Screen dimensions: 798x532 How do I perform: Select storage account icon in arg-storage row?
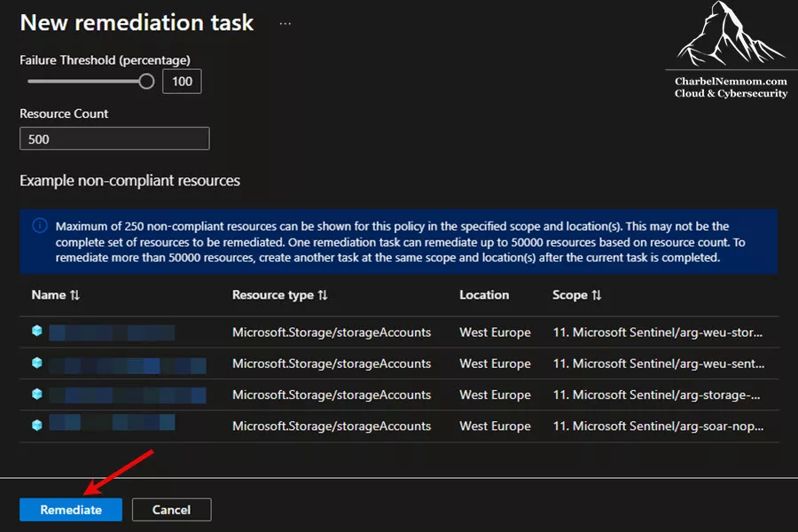pos(36,394)
